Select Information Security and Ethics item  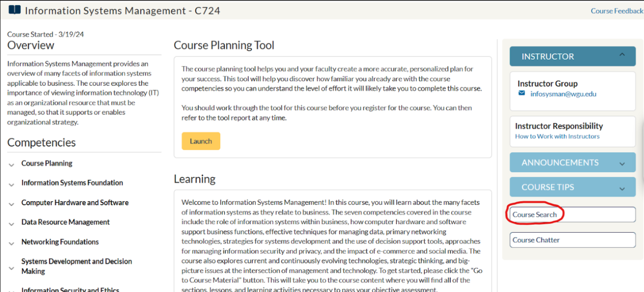point(70,289)
